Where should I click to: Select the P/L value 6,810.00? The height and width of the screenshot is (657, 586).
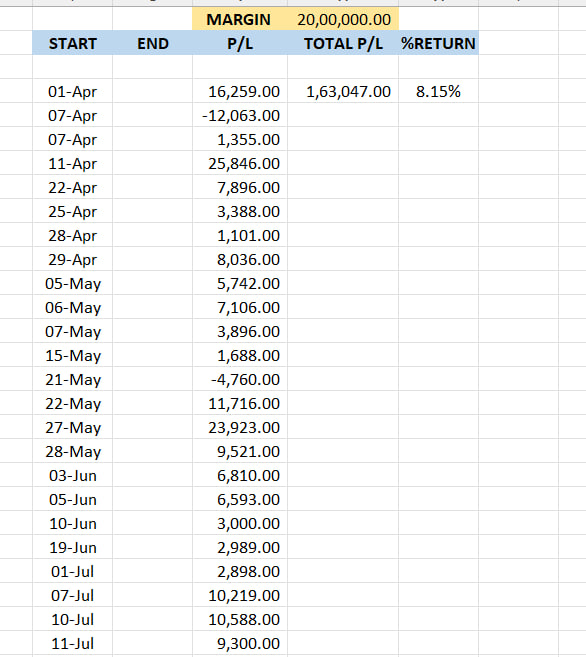tap(240, 476)
